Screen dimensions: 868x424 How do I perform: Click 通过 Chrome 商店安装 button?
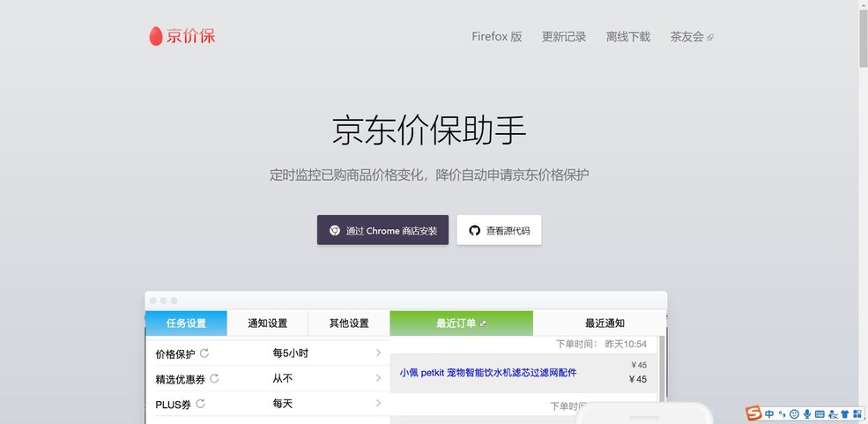[x=382, y=230]
